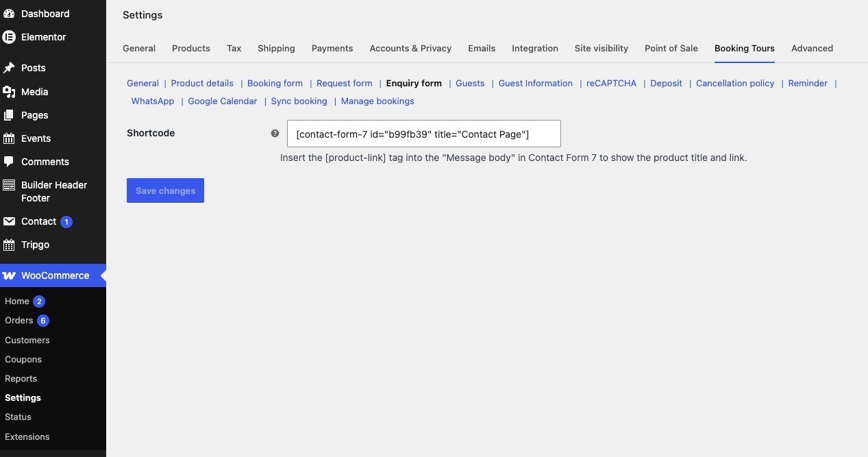Click the Contact envelope icon
This screenshot has height=457, width=868.
coord(9,221)
